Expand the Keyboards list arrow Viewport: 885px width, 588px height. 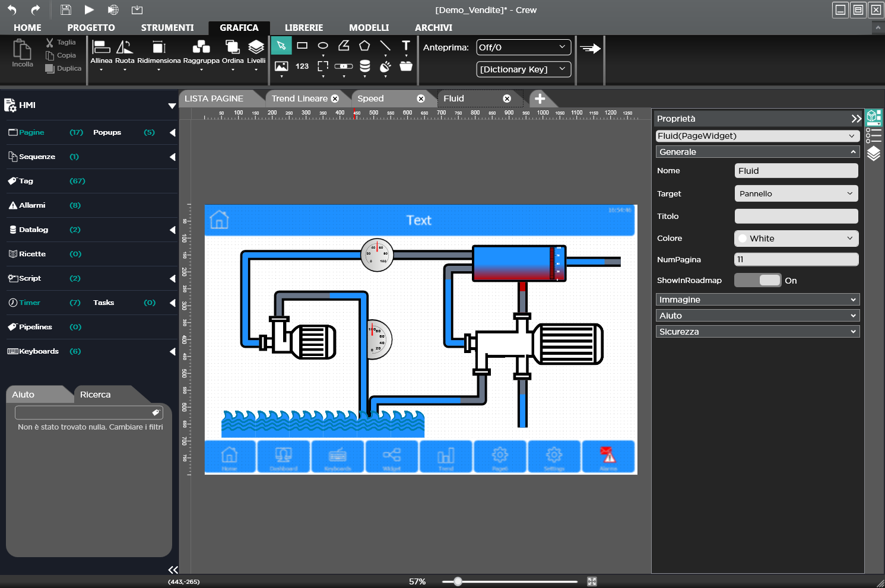(x=173, y=351)
